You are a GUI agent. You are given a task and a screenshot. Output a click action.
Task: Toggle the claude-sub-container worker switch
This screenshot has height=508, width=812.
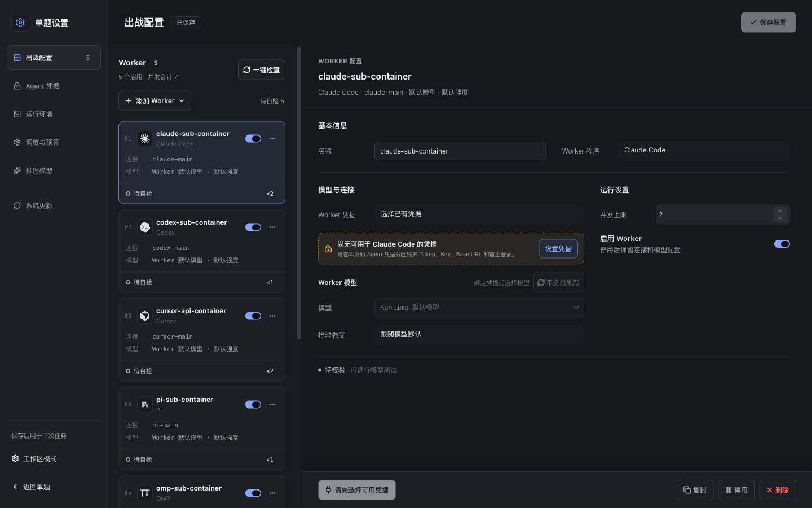(x=253, y=139)
